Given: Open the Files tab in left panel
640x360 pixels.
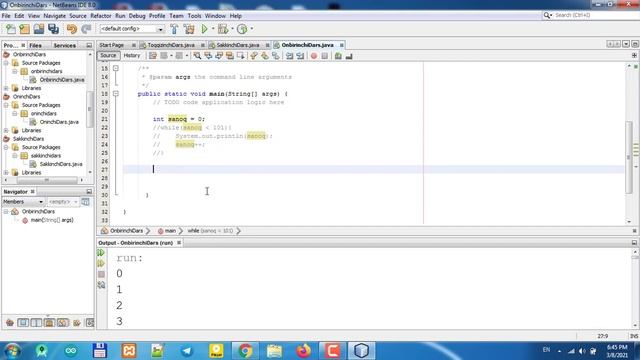Looking at the screenshot, I should pyautogui.click(x=36, y=45).
